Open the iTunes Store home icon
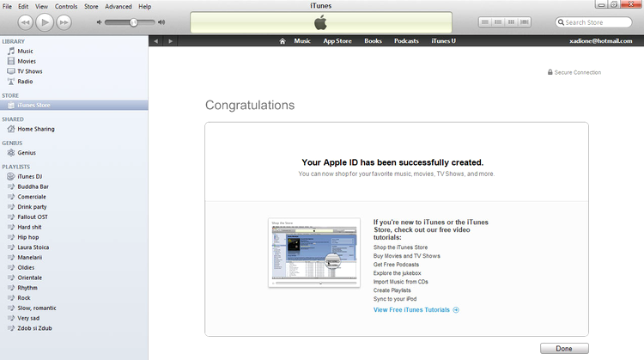This screenshot has width=644, height=360. click(x=283, y=41)
